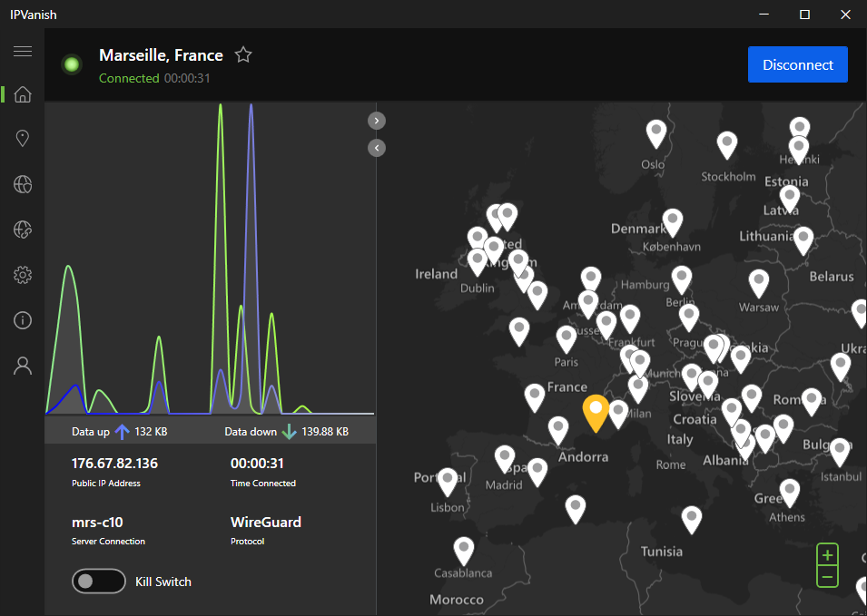This screenshot has height=616, width=867.
Task: Click the Disconnect button
Action: point(797,64)
